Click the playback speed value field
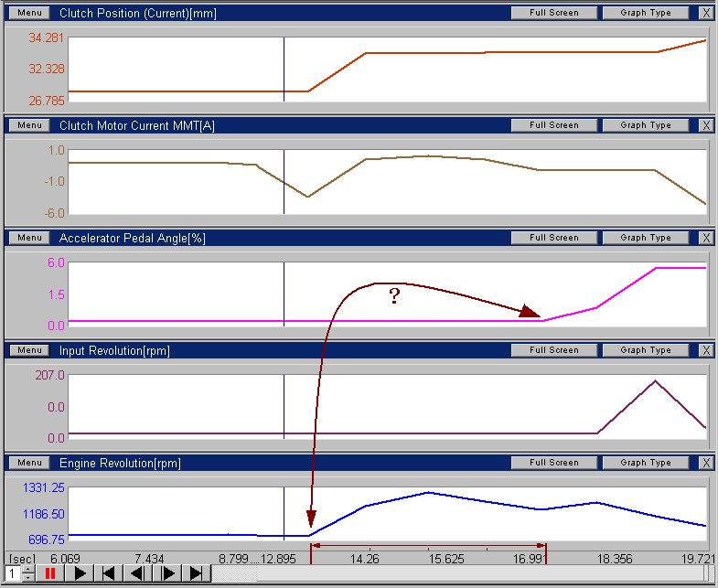Screen dimensions: 718x588 tap(13, 573)
